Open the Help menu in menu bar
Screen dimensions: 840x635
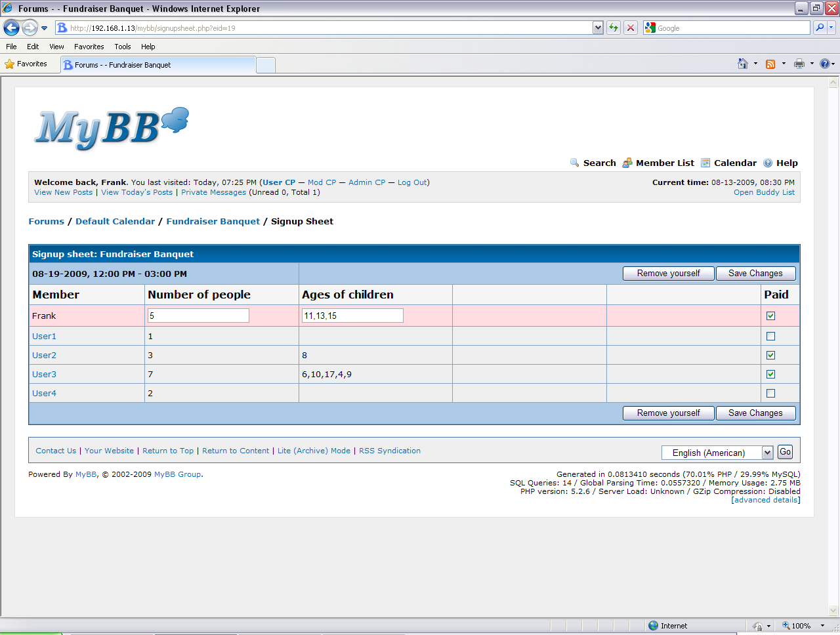[x=148, y=47]
